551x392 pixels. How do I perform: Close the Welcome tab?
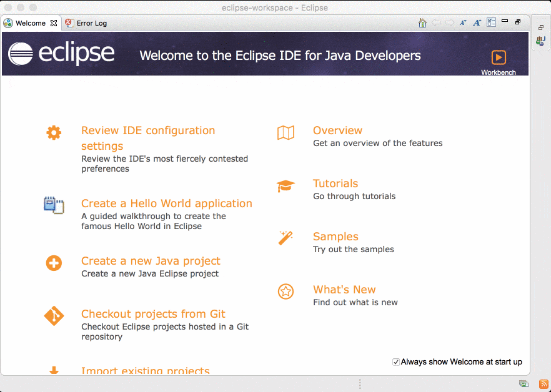click(54, 23)
